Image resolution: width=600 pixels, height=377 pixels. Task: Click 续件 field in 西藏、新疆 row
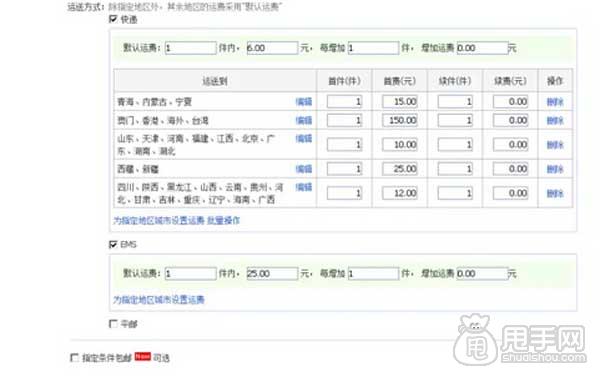[455, 169]
